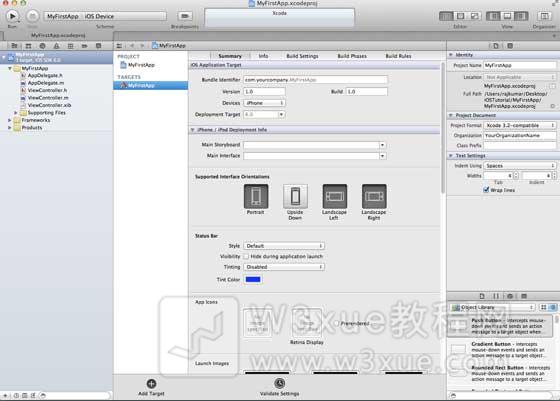This screenshot has height=401, width=560.
Task: Select Landscape Left orientation icon
Action: 334,196
